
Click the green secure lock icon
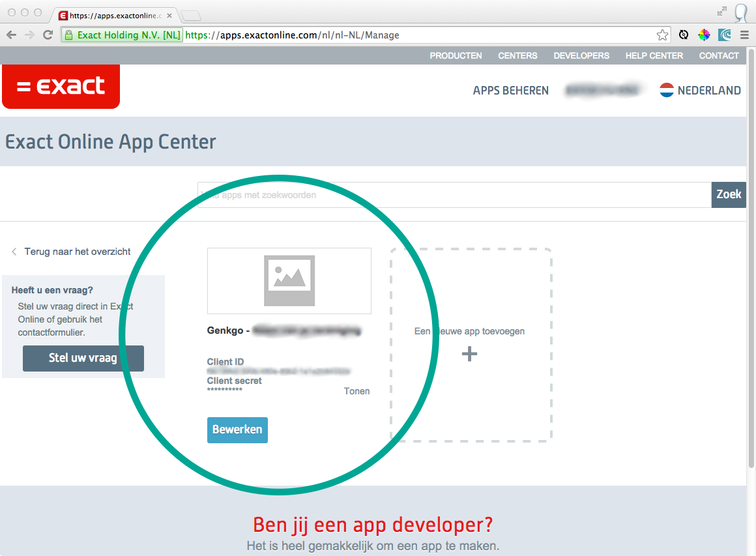pyautogui.click(x=69, y=35)
